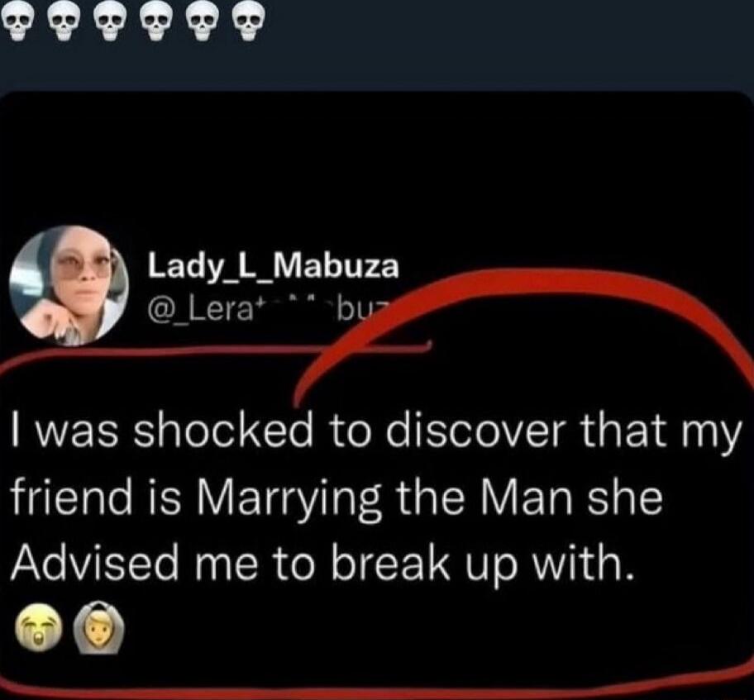Click the second skull emoji from left

64,25
